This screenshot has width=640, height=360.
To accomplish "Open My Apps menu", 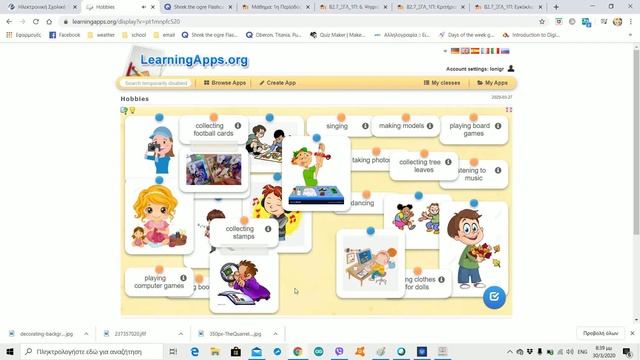I will (492, 83).
